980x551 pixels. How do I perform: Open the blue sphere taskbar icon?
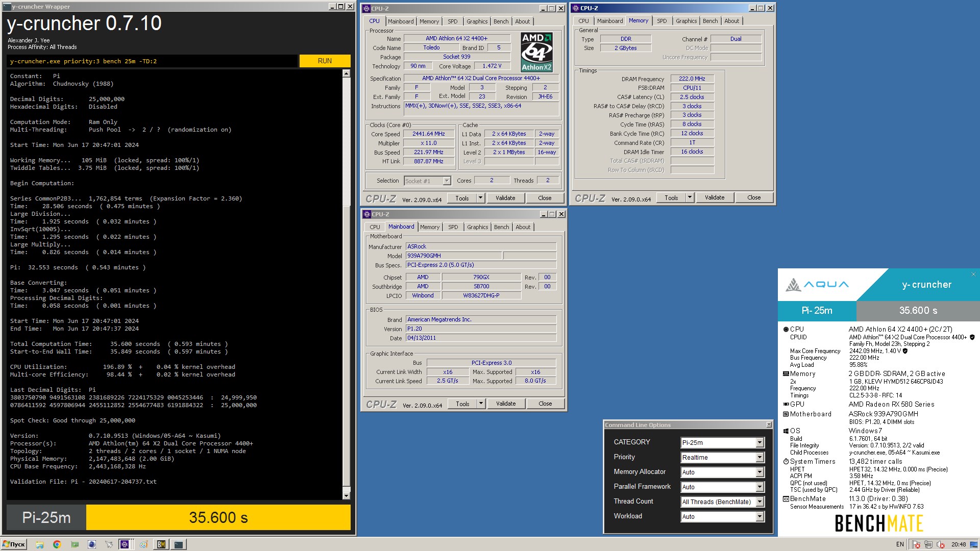click(92, 544)
